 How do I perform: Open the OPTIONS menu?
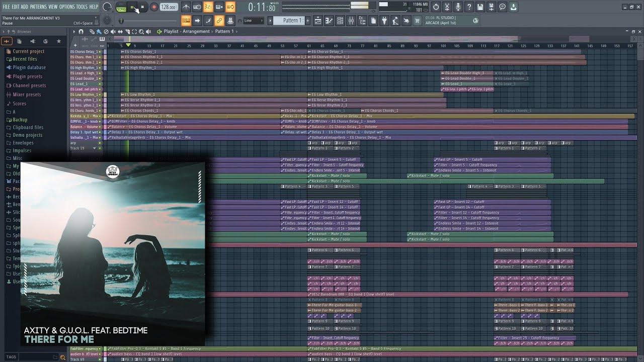(66, 7)
